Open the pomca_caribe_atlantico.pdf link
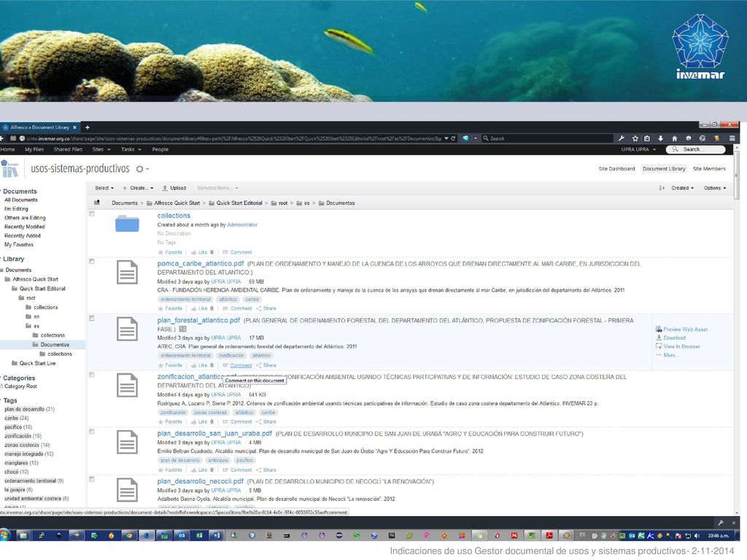 click(x=201, y=263)
